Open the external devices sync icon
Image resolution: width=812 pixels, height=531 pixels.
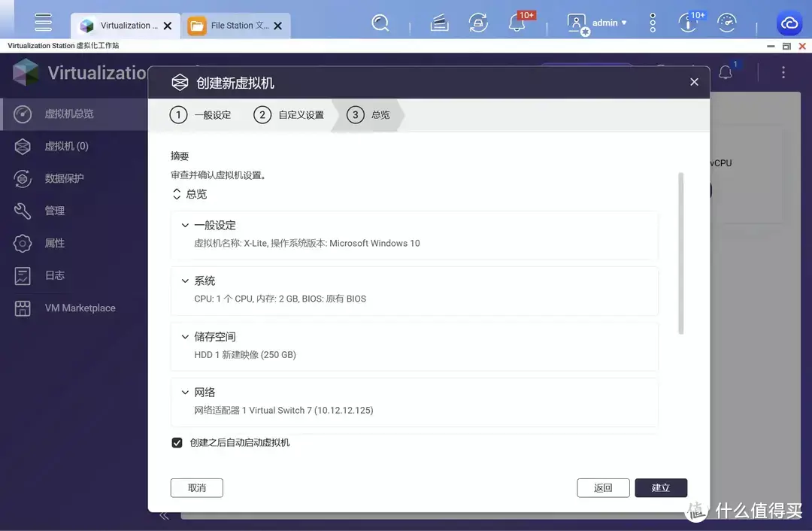click(478, 23)
